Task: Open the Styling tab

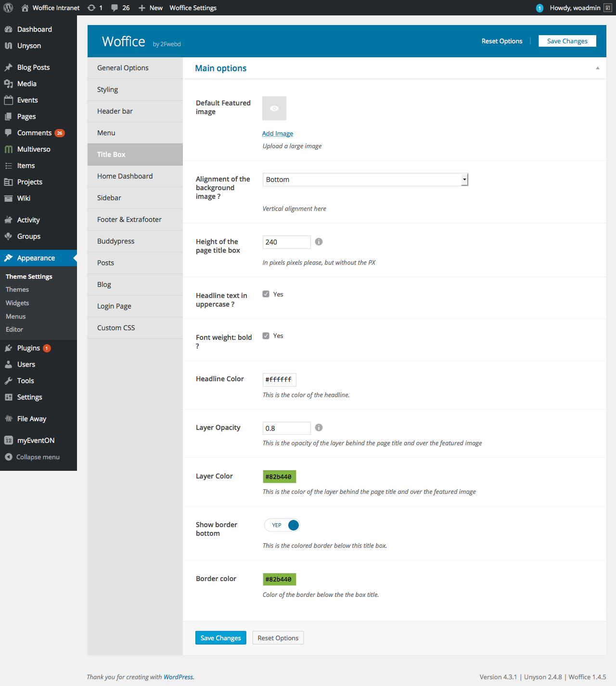Action: pos(135,90)
